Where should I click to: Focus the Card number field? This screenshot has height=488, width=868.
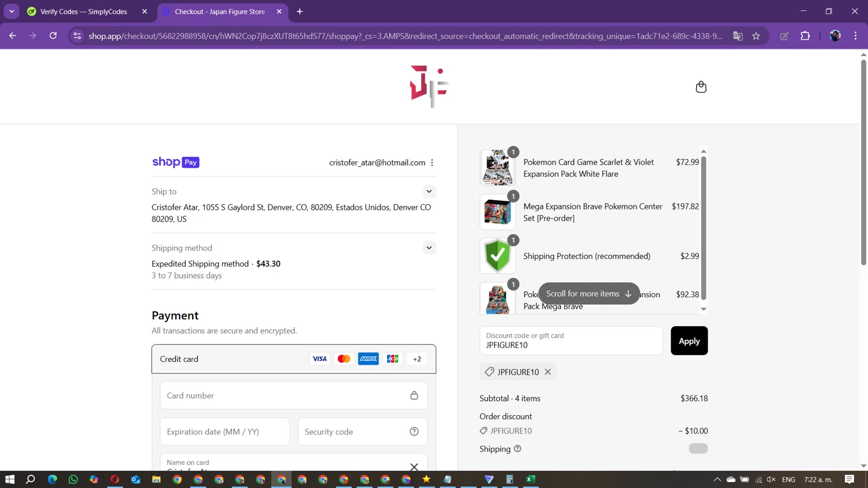[294, 395]
